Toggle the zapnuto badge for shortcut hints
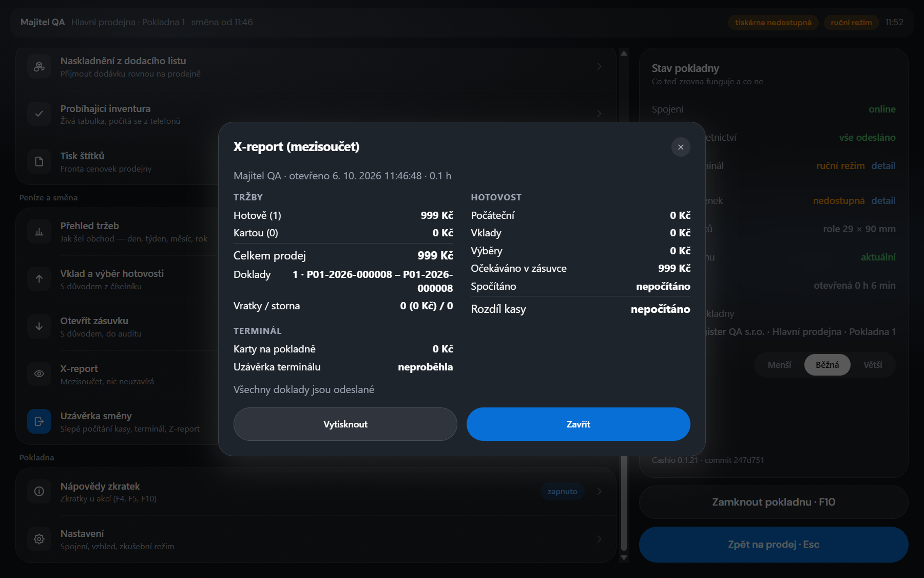This screenshot has width=924, height=578. (562, 492)
